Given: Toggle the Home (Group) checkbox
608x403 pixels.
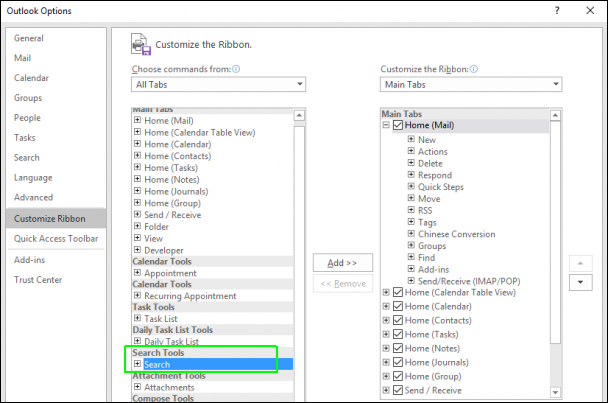Looking at the screenshot, I should (x=398, y=376).
